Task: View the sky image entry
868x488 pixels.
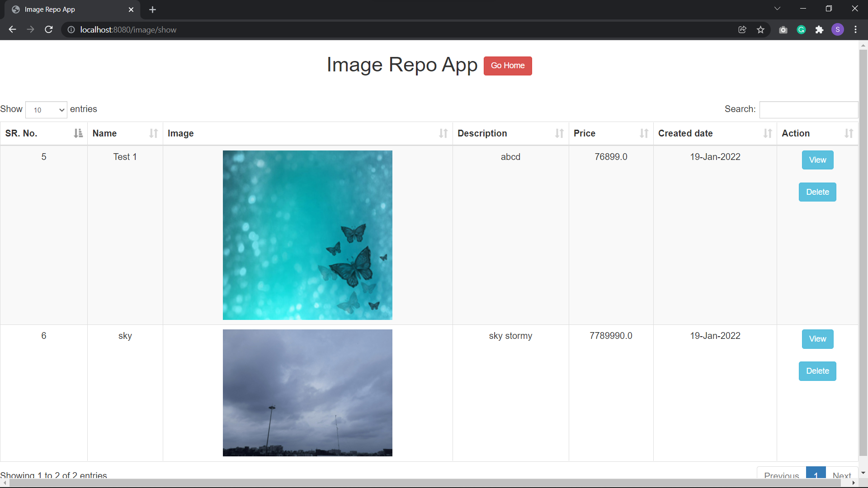Action: [817, 339]
